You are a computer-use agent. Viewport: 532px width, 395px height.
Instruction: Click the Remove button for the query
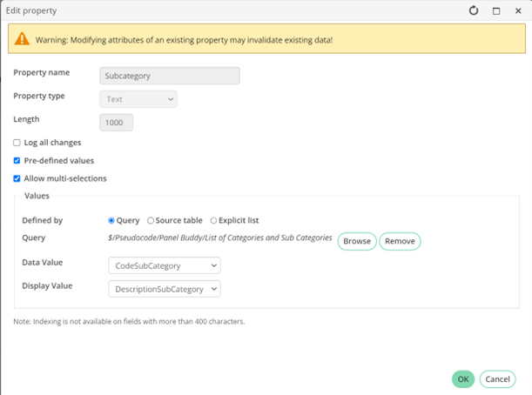400,241
